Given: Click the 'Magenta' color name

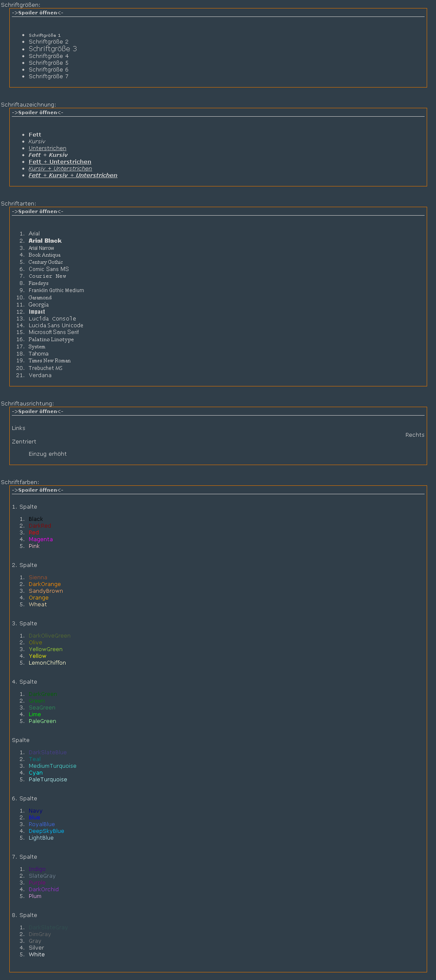Looking at the screenshot, I should [x=41, y=539].
